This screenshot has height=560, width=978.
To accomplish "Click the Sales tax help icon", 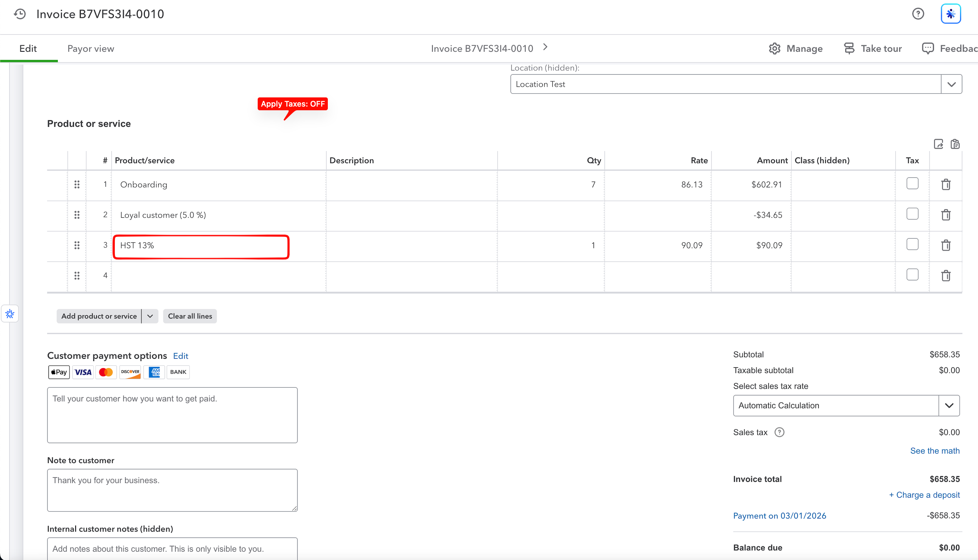I will click(780, 432).
